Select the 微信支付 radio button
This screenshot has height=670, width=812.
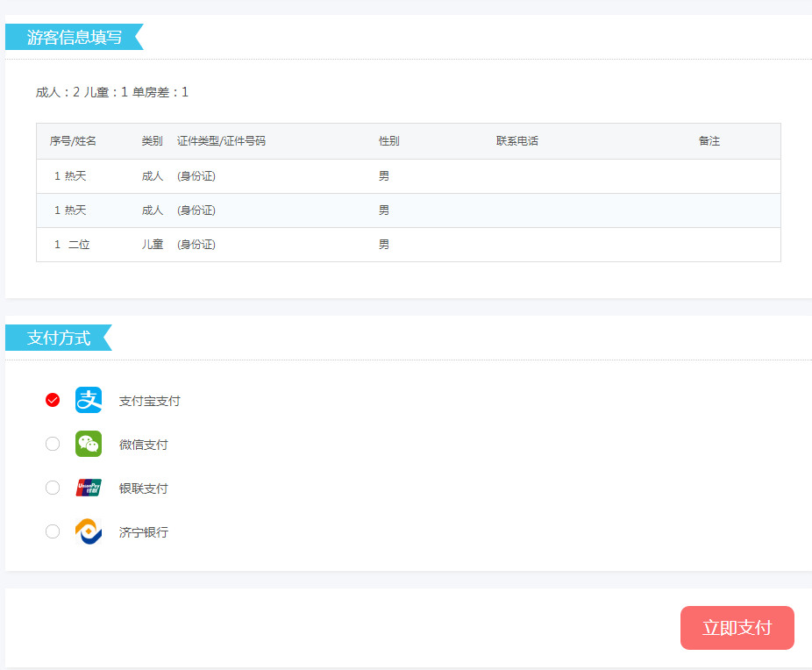tap(53, 444)
